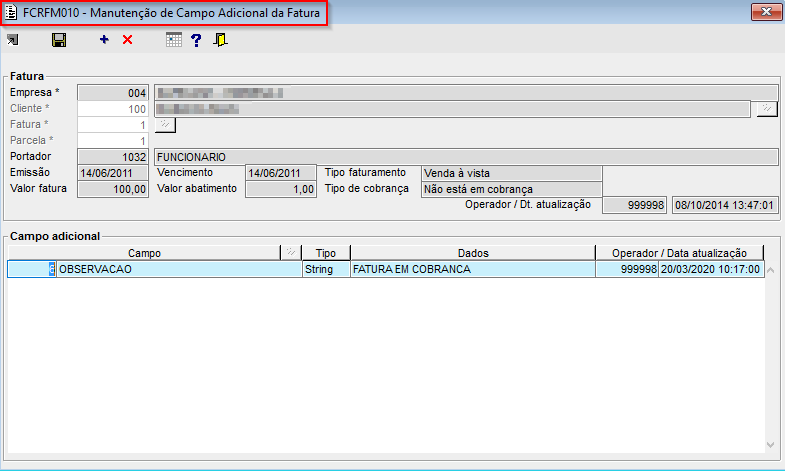Click the window document icon in title bar

point(11,13)
